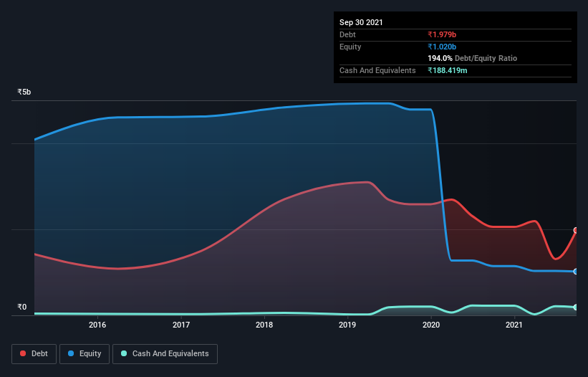Click the ₹1.020b equity value
The width and height of the screenshot is (588, 377).
tap(442, 47)
